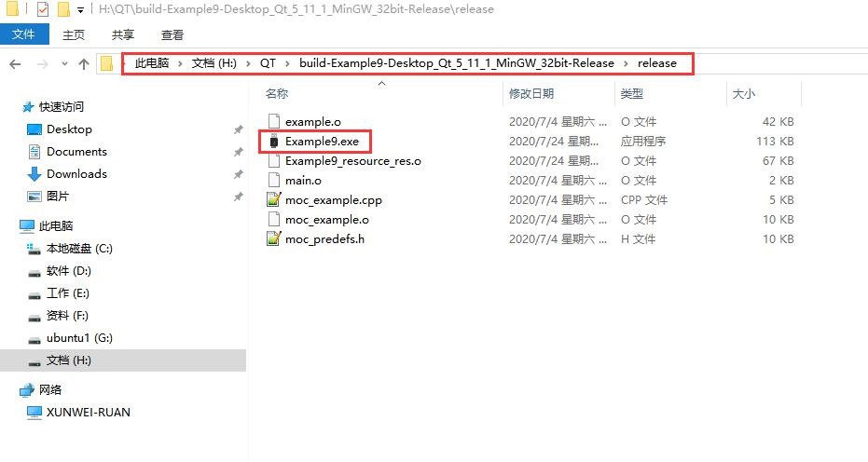Open ubuntu1 (G:) drive
The height and width of the screenshot is (462, 868).
(x=80, y=337)
